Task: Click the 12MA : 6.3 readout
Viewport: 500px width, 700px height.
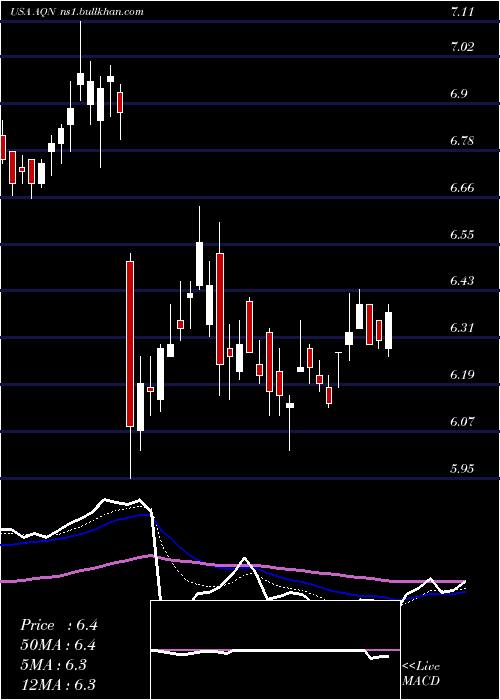Action: point(58,684)
